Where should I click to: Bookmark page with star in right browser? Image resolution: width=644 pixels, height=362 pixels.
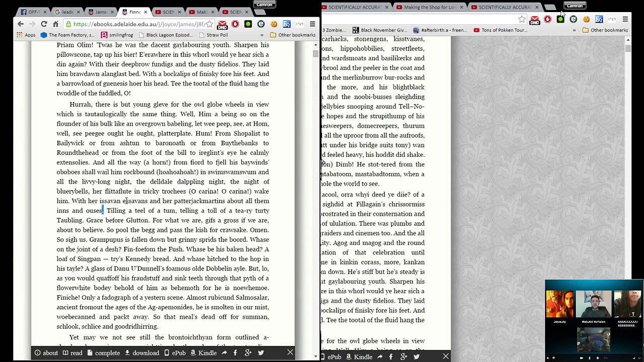coord(522,20)
